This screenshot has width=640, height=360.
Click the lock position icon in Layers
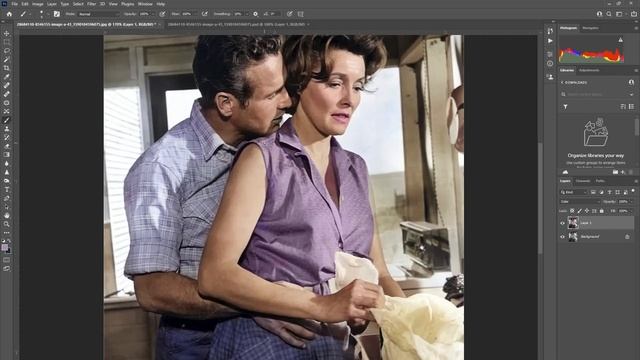coord(587,211)
